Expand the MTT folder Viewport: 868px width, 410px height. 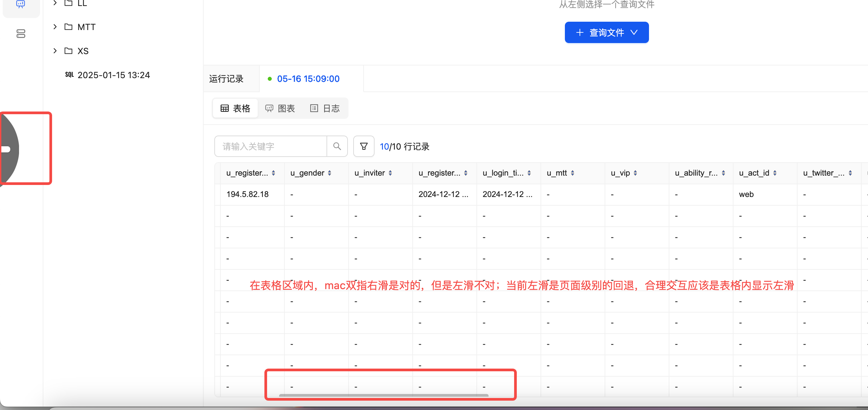(x=55, y=27)
